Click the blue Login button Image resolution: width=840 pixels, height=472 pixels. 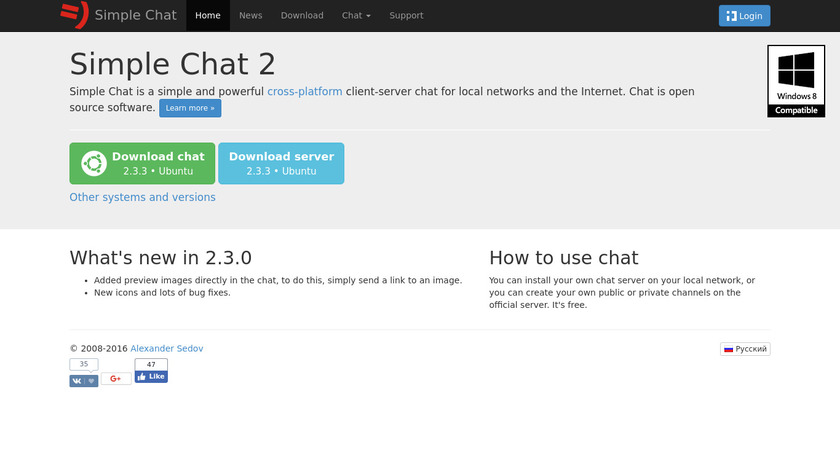pyautogui.click(x=744, y=16)
